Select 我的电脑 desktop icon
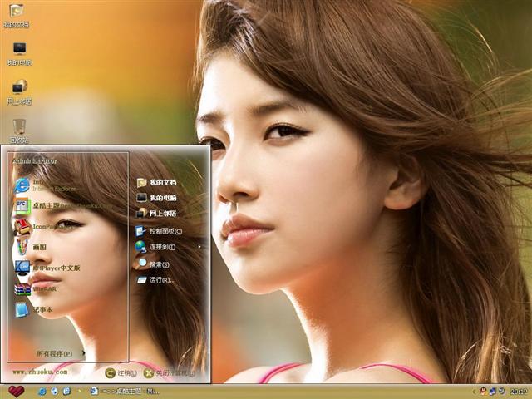Viewport: 532px width, 399px height. pyautogui.click(x=19, y=53)
